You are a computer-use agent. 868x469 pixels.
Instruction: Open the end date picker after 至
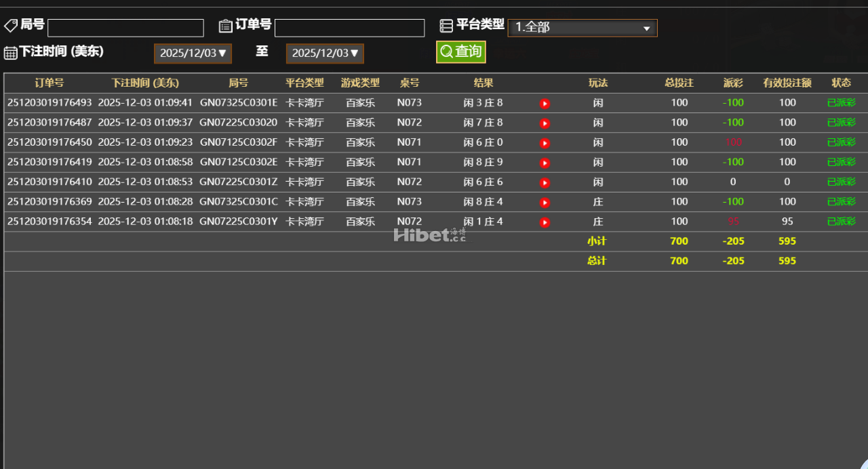pos(324,52)
